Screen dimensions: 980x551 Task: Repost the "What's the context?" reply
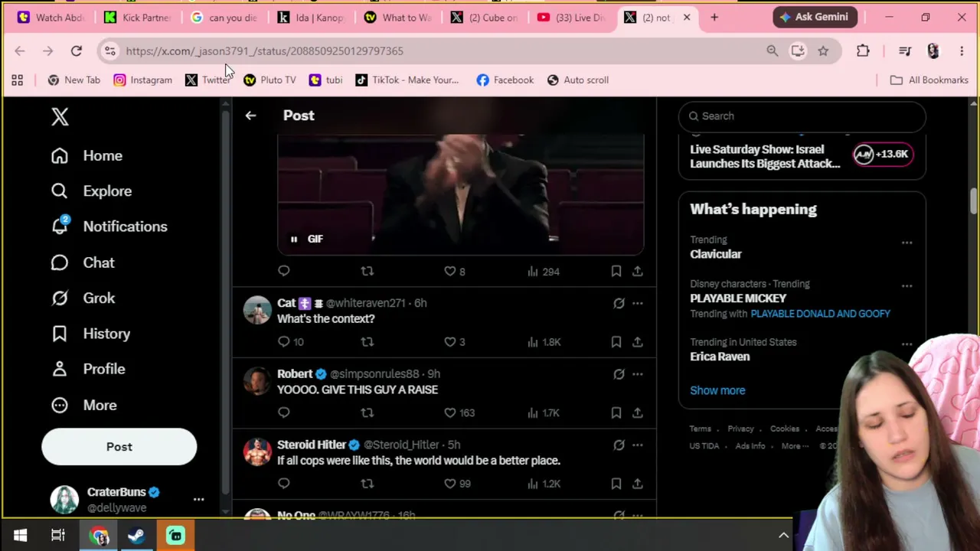pos(367,342)
